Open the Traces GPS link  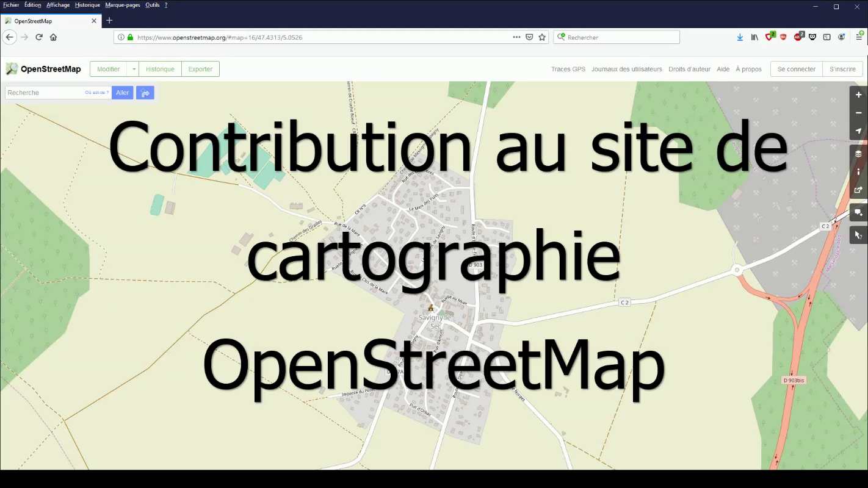pos(568,69)
